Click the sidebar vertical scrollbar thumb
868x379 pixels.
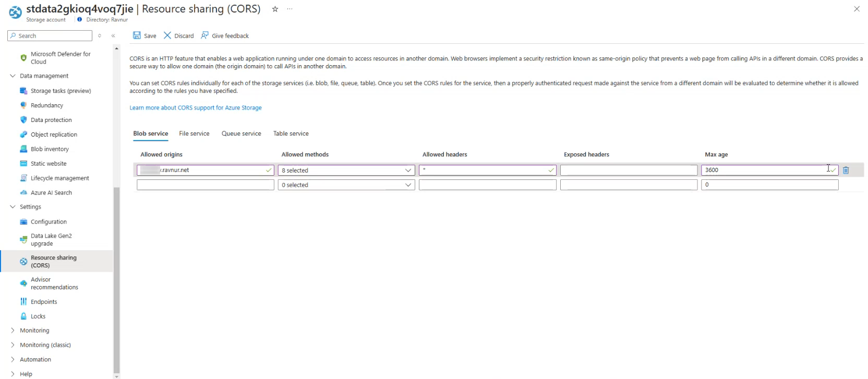[x=116, y=280]
